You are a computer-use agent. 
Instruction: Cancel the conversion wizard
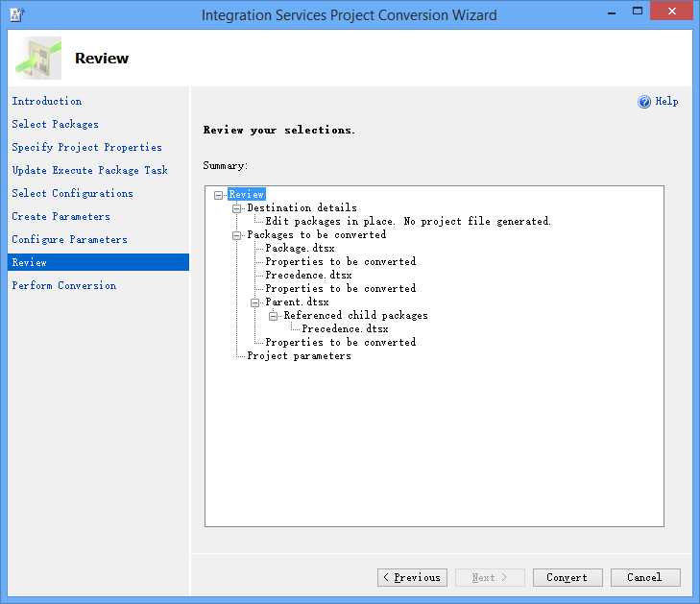click(644, 577)
